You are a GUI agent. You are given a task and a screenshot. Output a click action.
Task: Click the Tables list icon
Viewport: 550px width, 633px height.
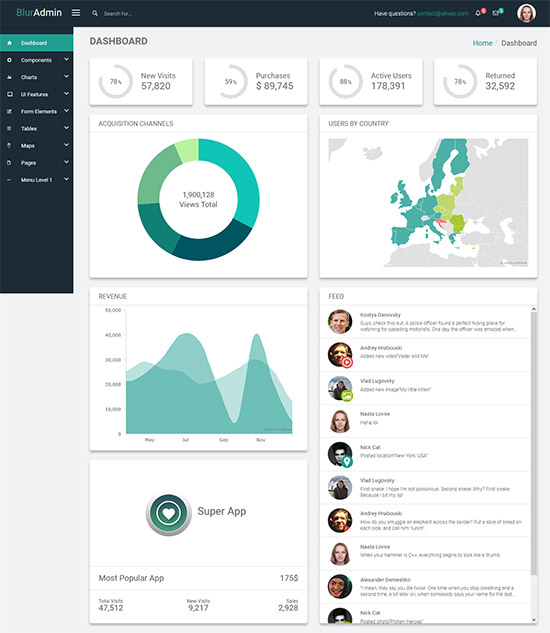tap(9, 128)
